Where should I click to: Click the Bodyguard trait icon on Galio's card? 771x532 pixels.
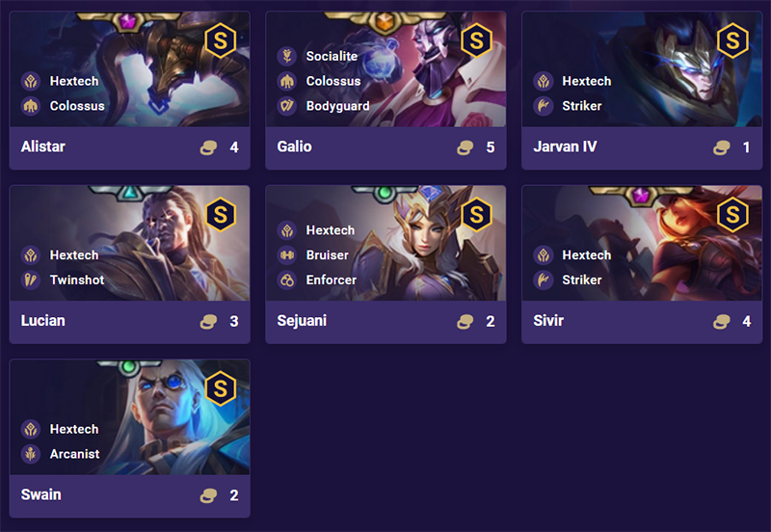(286, 106)
